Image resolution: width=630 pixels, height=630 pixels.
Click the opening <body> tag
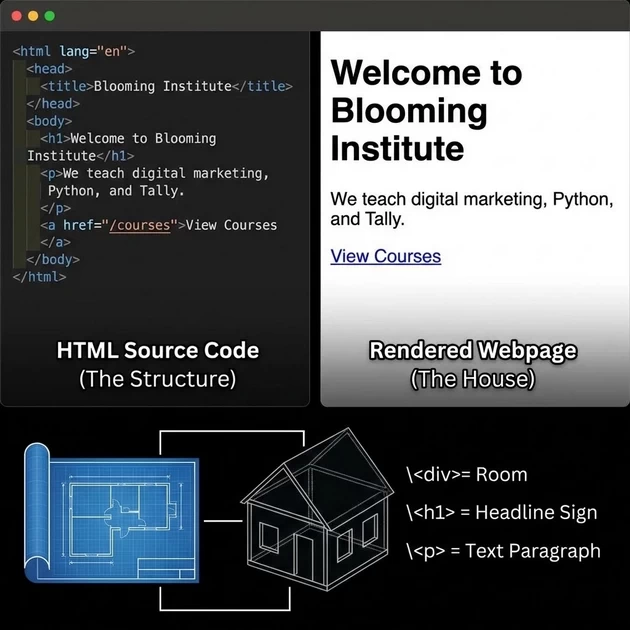49,121
